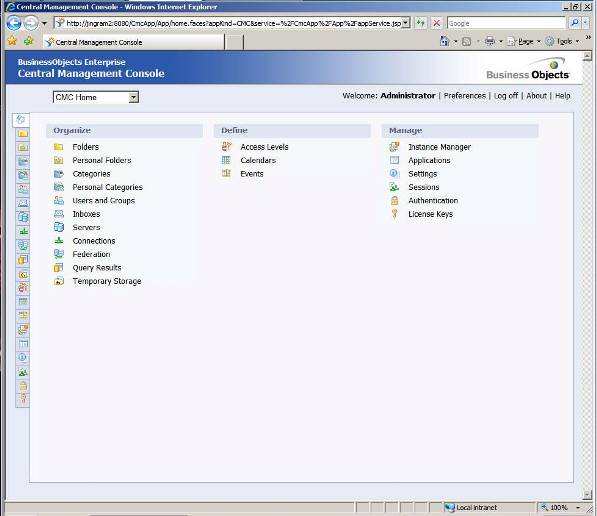Click the browser Home toolbar icon
The width and height of the screenshot is (597, 516).
click(x=444, y=41)
